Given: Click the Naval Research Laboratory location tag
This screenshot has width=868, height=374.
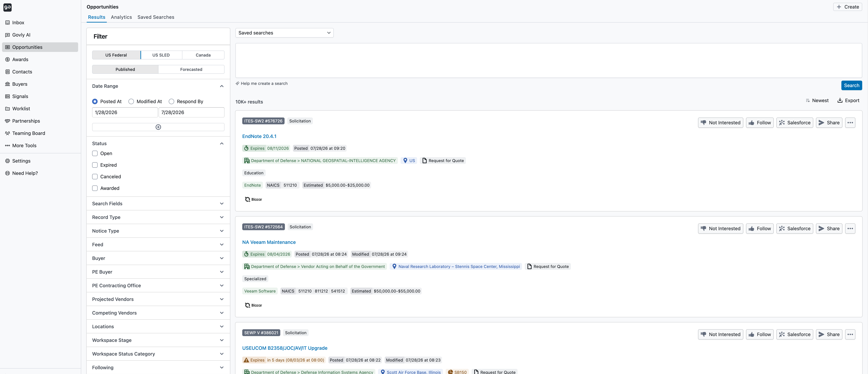Looking at the screenshot, I should (456, 266).
